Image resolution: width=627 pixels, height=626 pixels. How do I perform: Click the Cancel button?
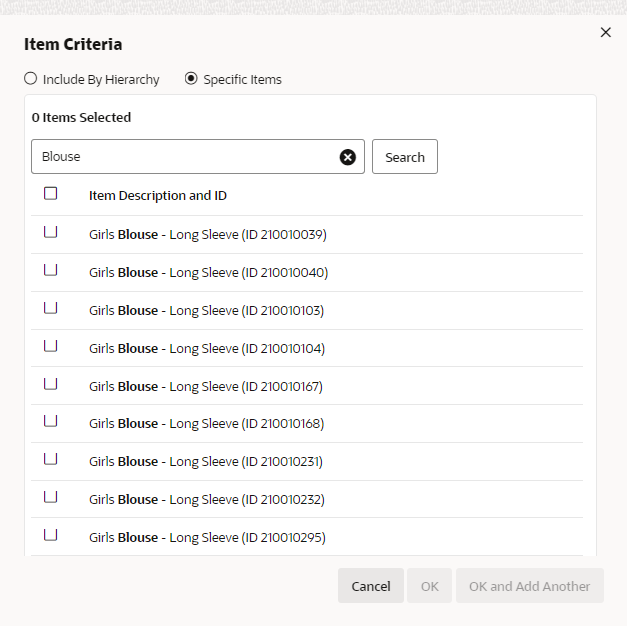pos(371,586)
